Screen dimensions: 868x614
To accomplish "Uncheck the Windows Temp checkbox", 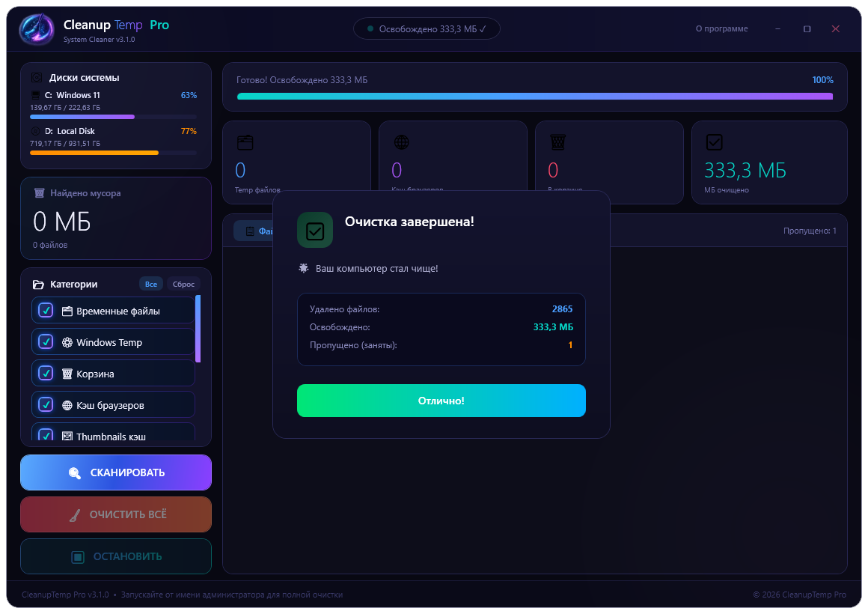I will (x=46, y=342).
